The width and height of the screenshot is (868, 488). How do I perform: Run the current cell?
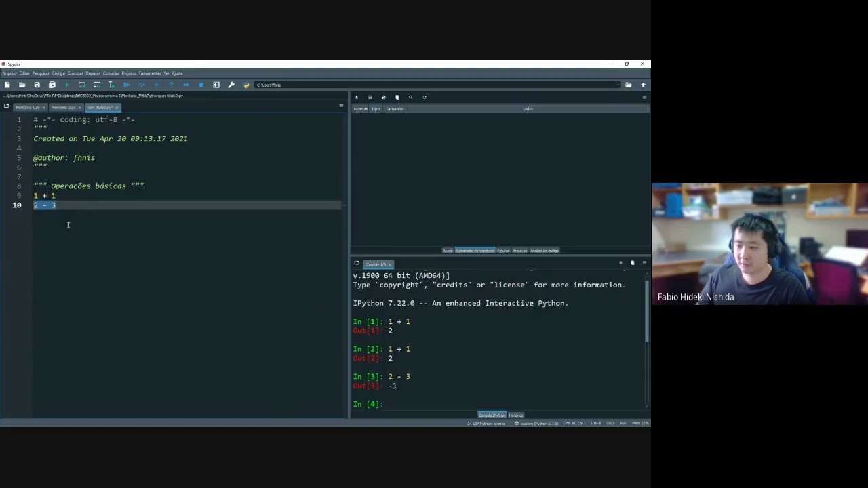82,85
